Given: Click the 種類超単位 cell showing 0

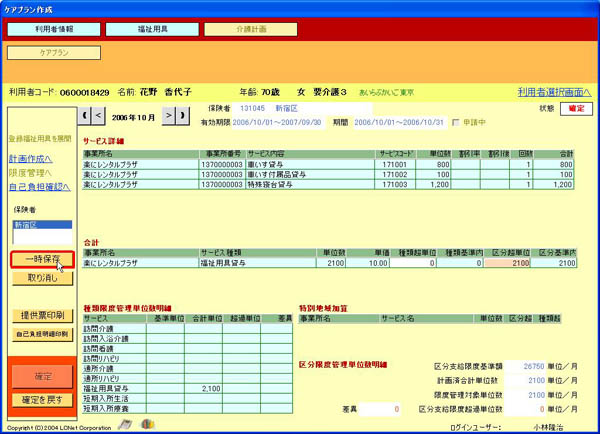Looking at the screenshot, I should [x=413, y=263].
